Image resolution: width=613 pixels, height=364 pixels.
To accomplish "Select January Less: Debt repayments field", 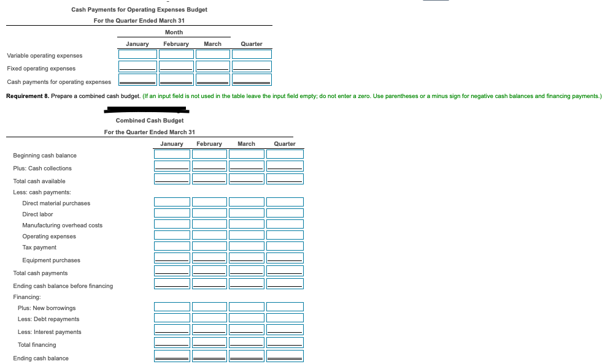I will coord(172,318).
